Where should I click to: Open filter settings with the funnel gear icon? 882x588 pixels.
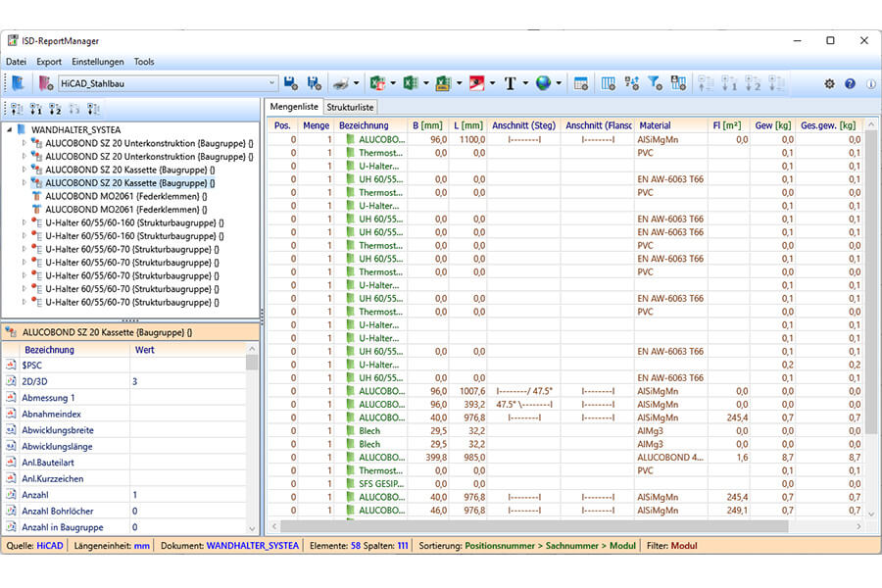click(655, 83)
